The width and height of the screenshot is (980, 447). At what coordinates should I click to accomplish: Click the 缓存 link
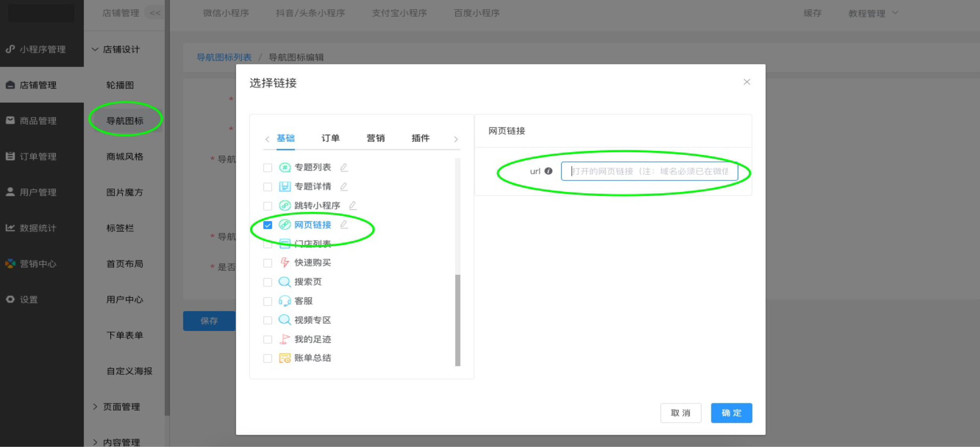tap(812, 13)
